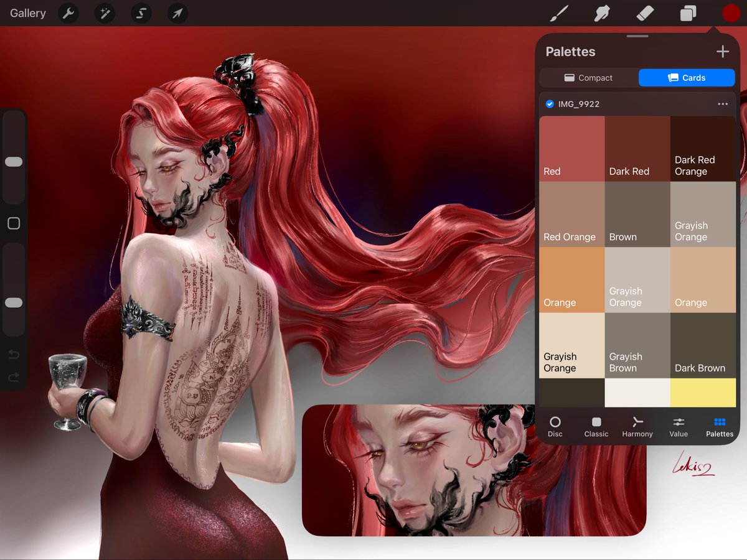
Task: Open the Harmony color mode
Action: click(x=637, y=426)
